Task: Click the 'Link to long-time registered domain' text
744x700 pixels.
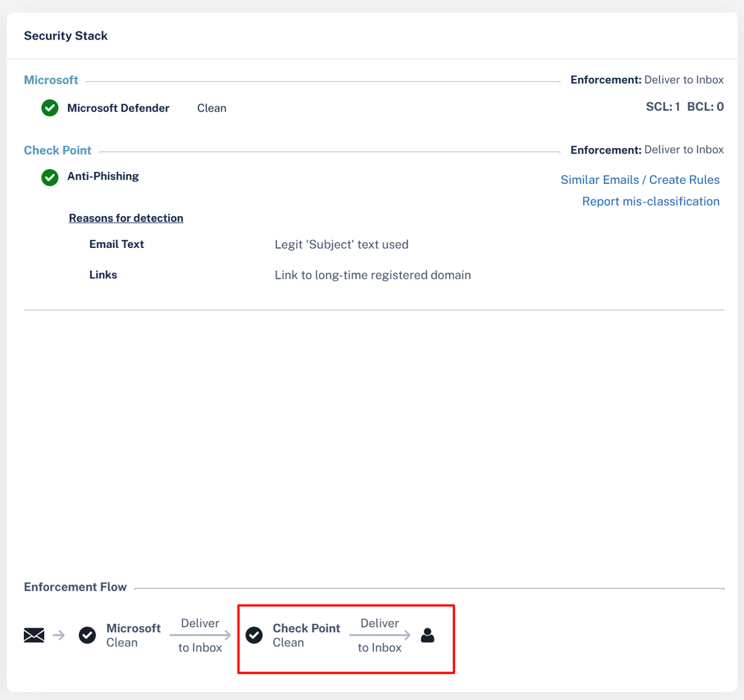Action: pyautogui.click(x=372, y=275)
